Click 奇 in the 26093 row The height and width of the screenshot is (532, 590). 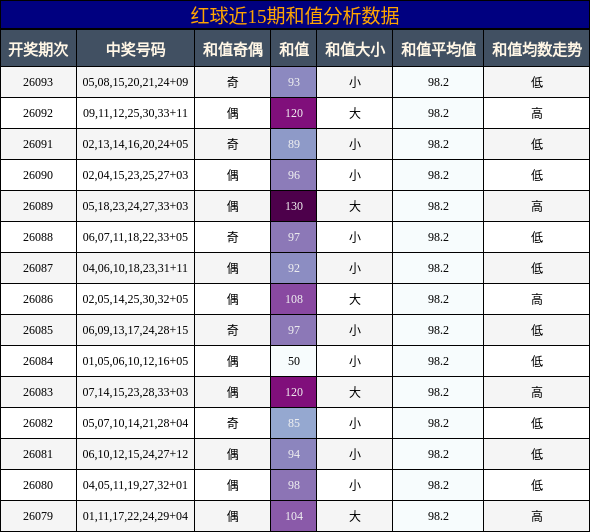[233, 82]
